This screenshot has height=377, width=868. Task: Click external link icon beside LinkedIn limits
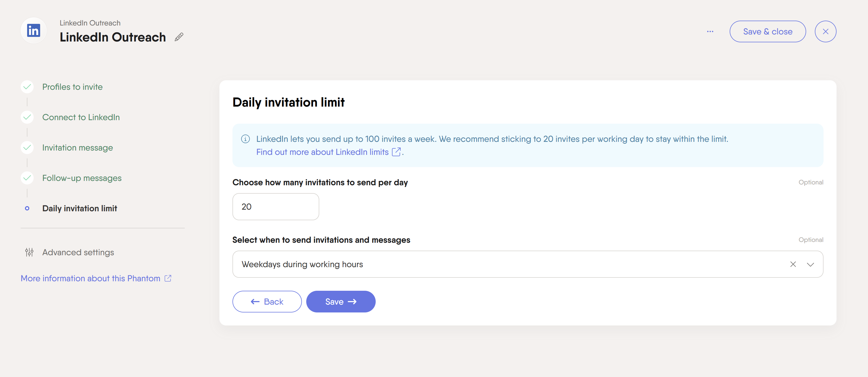click(396, 152)
